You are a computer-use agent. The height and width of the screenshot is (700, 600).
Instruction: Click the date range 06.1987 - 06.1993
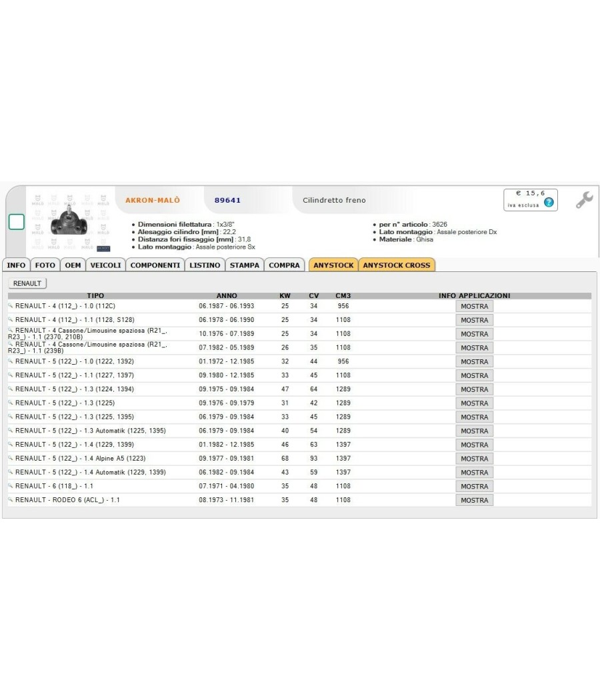[227, 306]
